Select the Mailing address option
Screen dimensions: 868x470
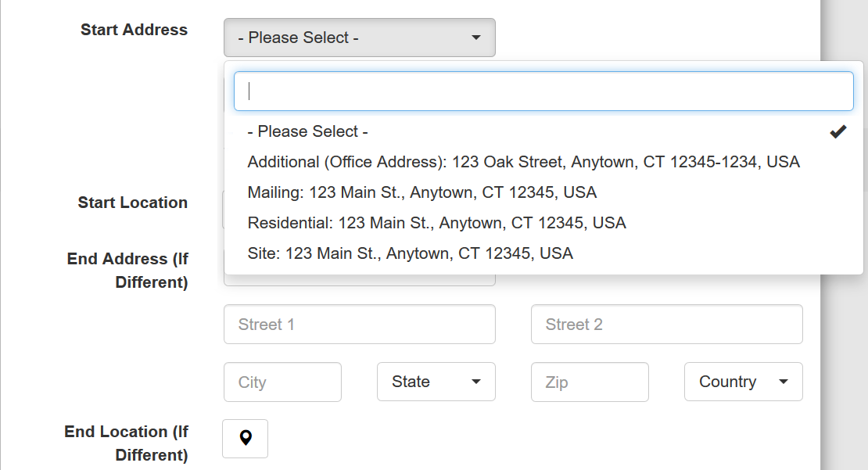(x=421, y=192)
